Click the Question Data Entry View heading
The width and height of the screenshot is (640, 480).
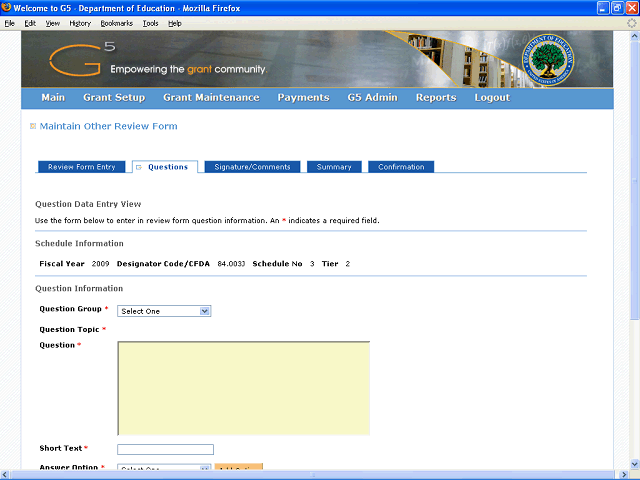(x=88, y=204)
